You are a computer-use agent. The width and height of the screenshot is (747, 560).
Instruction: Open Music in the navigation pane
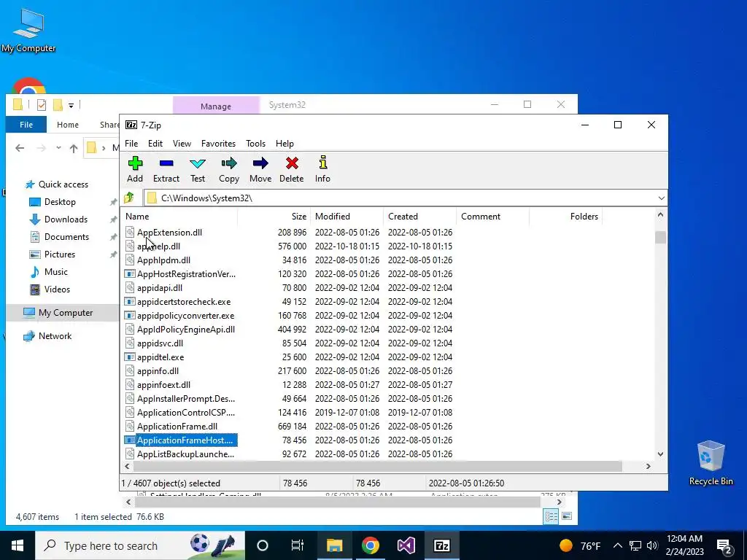pos(55,272)
